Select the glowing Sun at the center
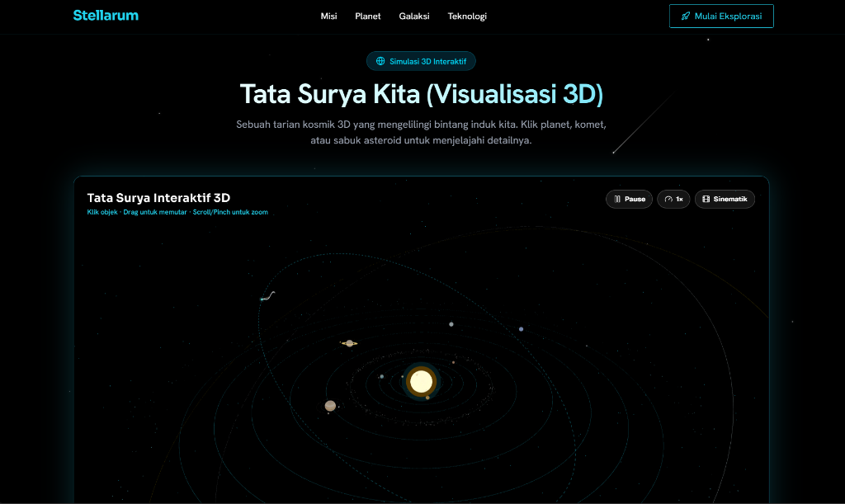This screenshot has height=504, width=845. 421,382
